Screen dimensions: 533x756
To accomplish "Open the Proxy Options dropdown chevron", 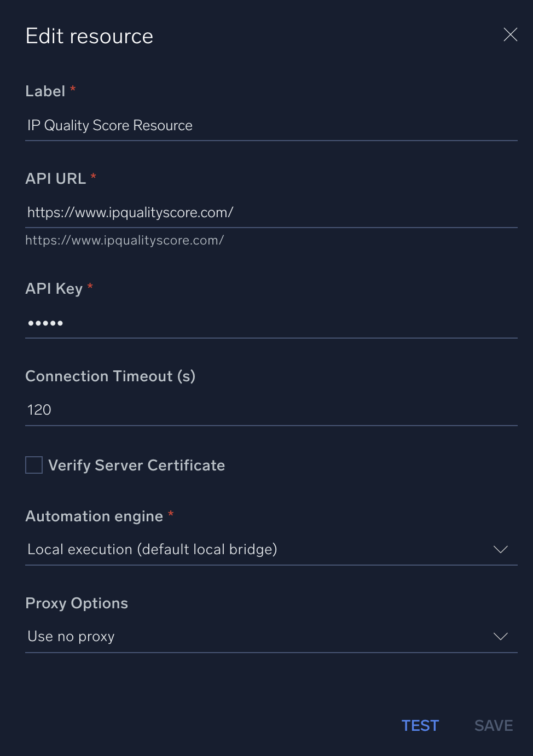I will point(500,636).
